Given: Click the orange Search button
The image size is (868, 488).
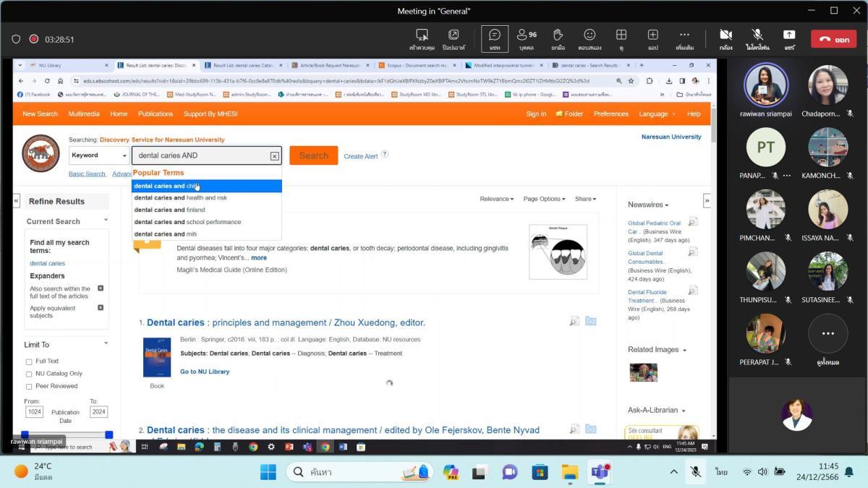Looking at the screenshot, I should click(314, 155).
